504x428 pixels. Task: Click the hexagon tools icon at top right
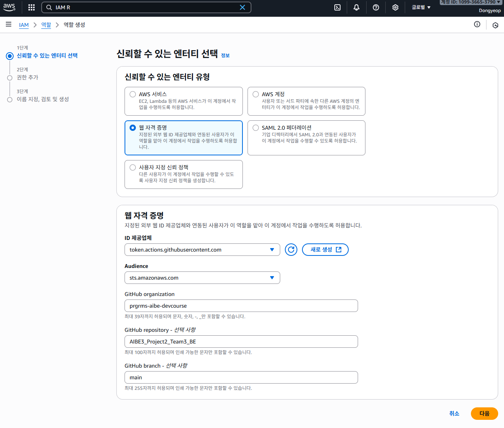[495, 25]
